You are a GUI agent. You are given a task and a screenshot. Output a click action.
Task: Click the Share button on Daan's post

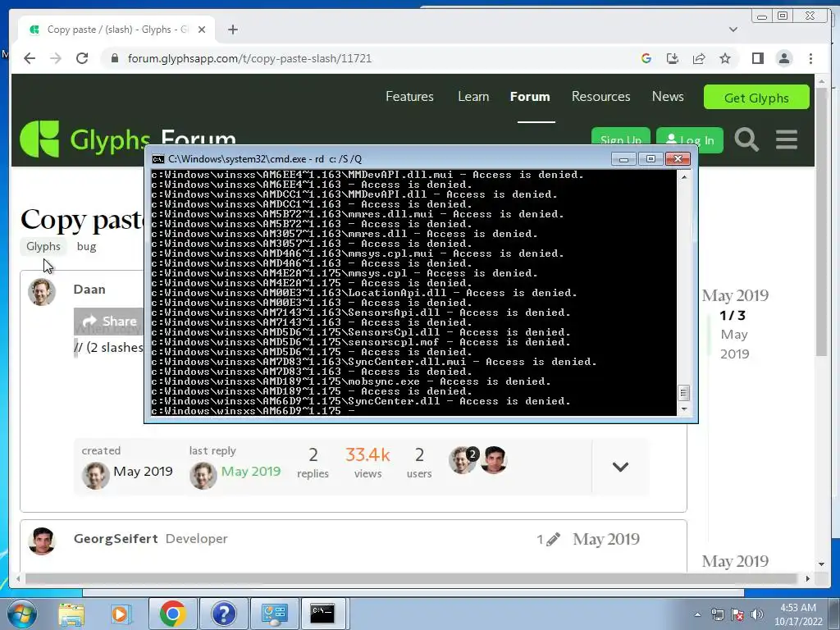pyautogui.click(x=109, y=321)
